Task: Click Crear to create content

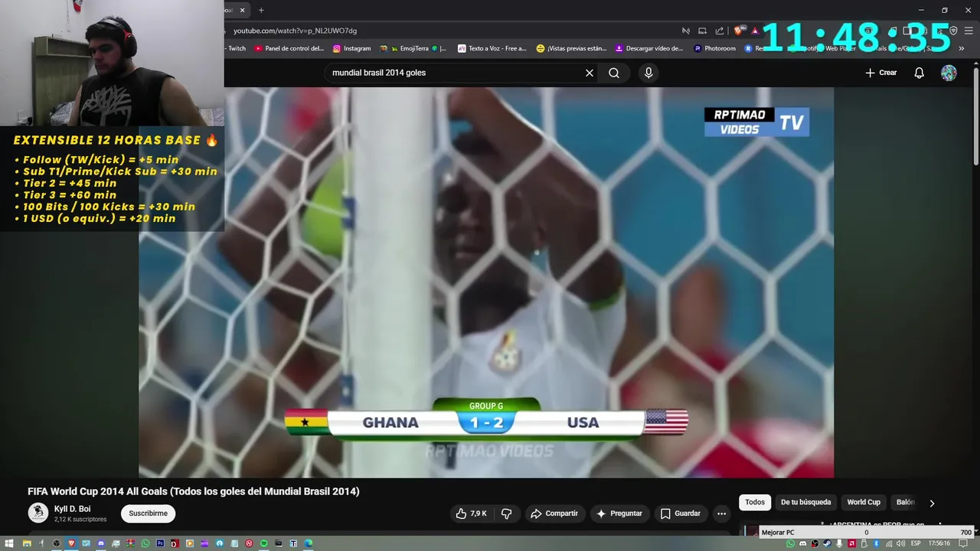Action: [881, 73]
